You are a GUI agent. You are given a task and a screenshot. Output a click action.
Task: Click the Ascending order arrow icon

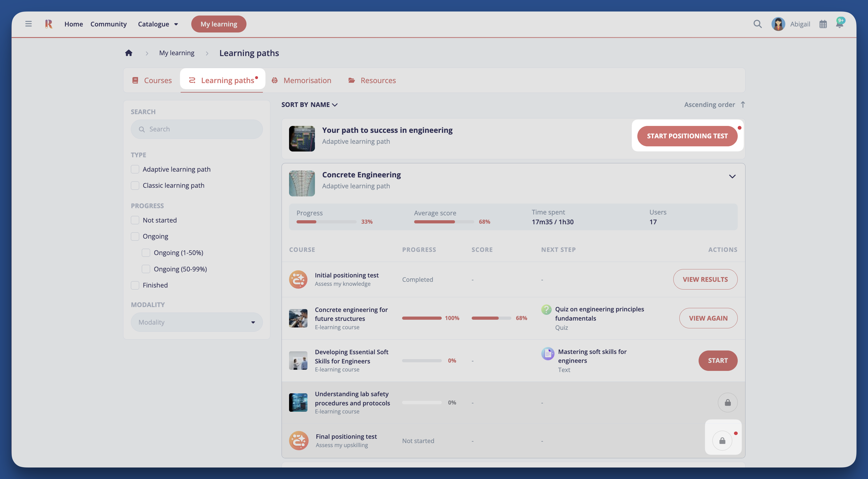point(743,104)
